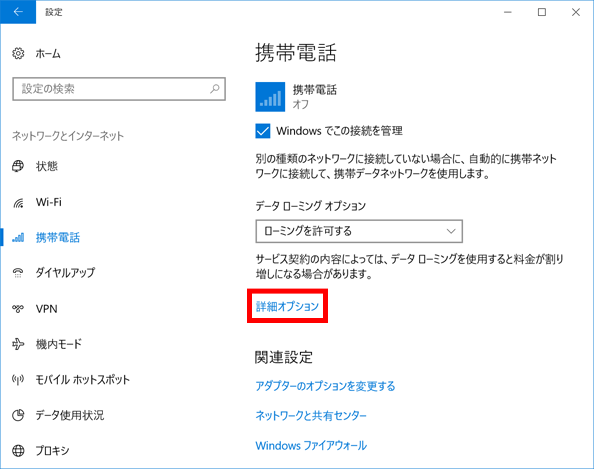The height and width of the screenshot is (469, 594).
Task: Click the Wi-Fi signal icon
Action: pos(18,203)
